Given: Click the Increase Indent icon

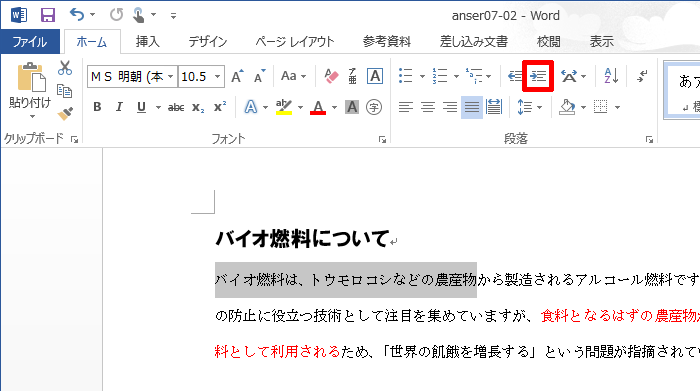Looking at the screenshot, I should (x=538, y=76).
